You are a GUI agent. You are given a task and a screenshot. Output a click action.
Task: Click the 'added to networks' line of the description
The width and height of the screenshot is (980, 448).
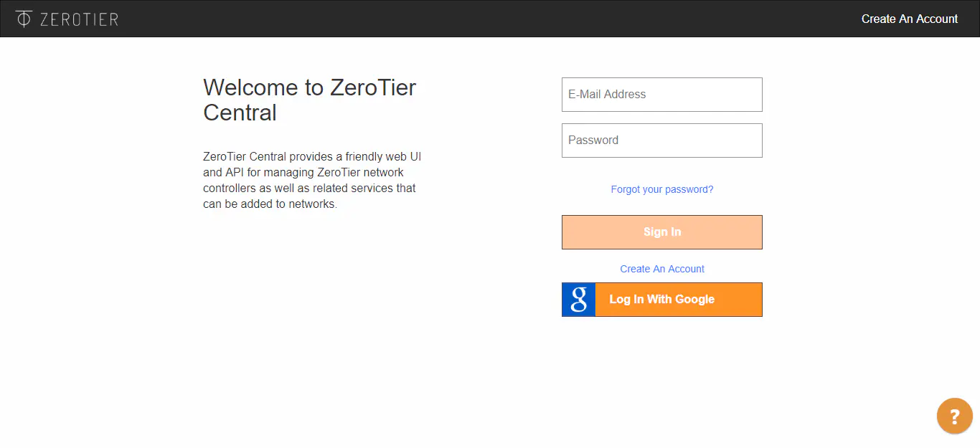[x=300, y=204]
